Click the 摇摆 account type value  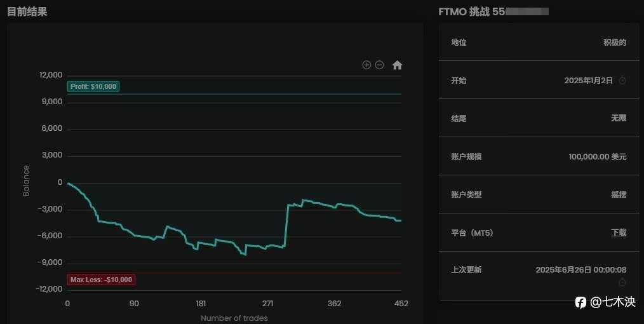coord(619,194)
